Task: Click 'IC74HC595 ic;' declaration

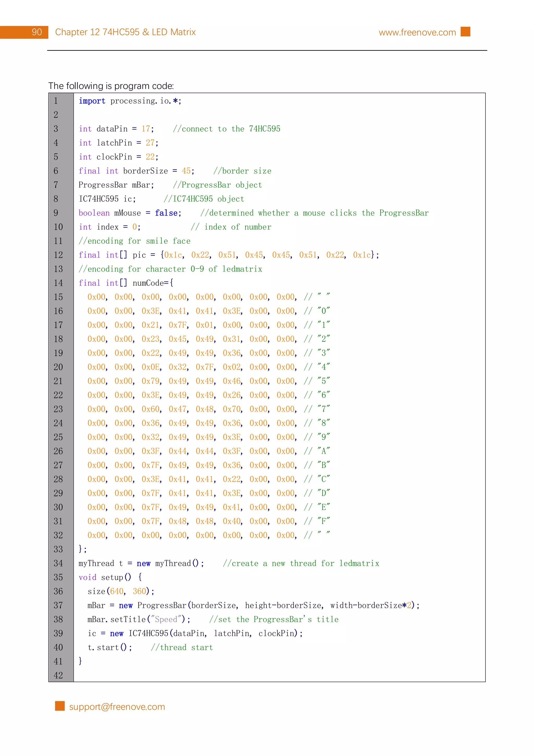Action: point(107,199)
